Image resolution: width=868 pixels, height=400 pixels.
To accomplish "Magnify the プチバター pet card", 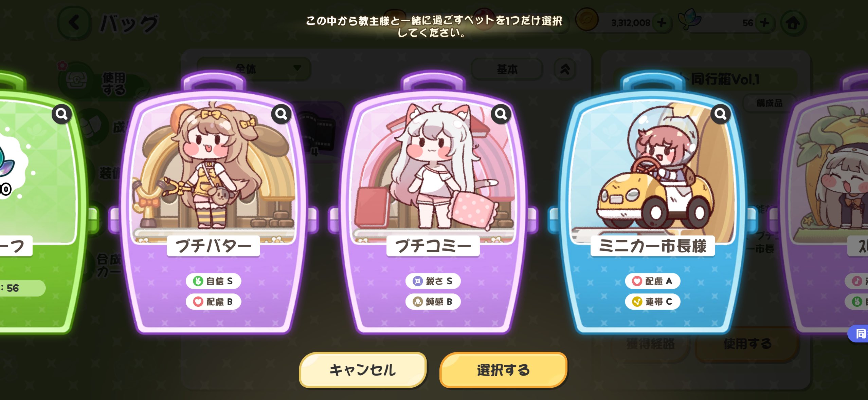I will click(281, 114).
